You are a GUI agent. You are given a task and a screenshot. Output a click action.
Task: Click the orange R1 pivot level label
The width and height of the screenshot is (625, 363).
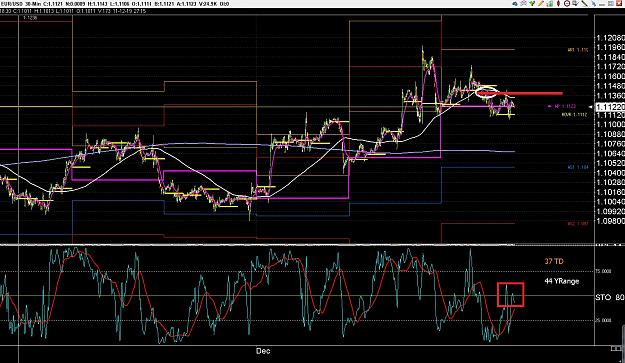coord(578,50)
